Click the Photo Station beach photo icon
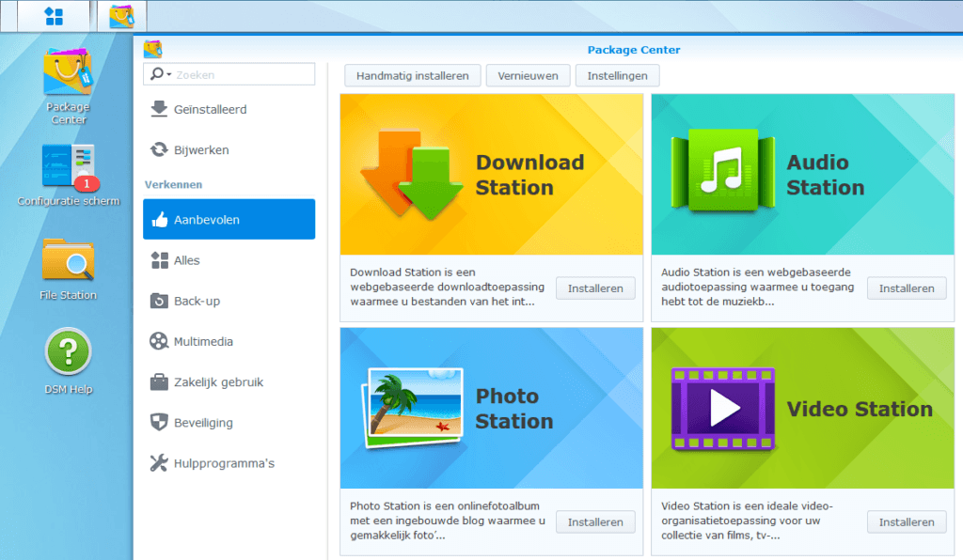This screenshot has width=963, height=560. (x=412, y=408)
